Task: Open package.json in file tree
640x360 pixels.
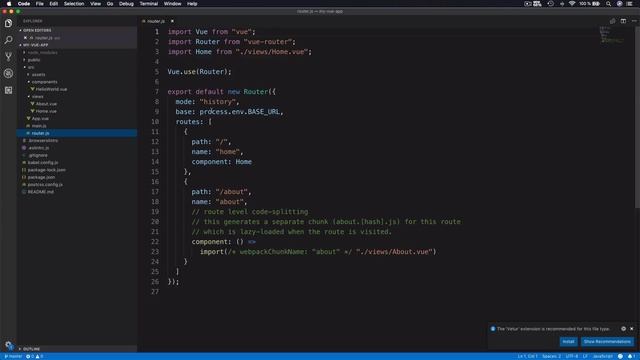Action: [41, 178]
